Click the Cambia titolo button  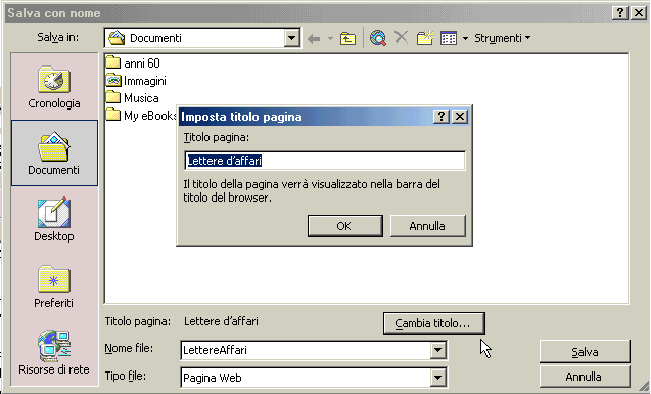[433, 323]
